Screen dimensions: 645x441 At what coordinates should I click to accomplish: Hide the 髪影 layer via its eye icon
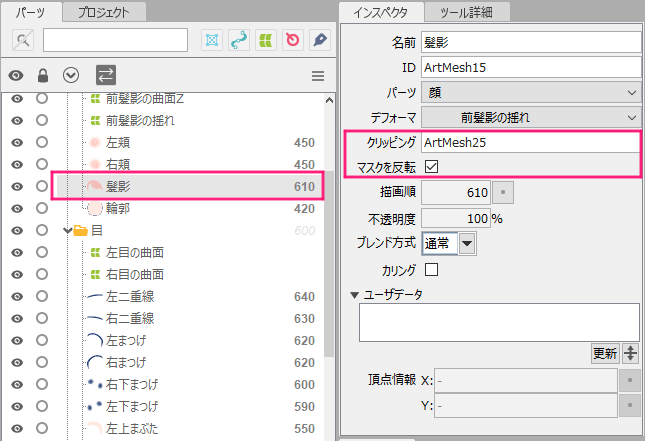click(17, 186)
